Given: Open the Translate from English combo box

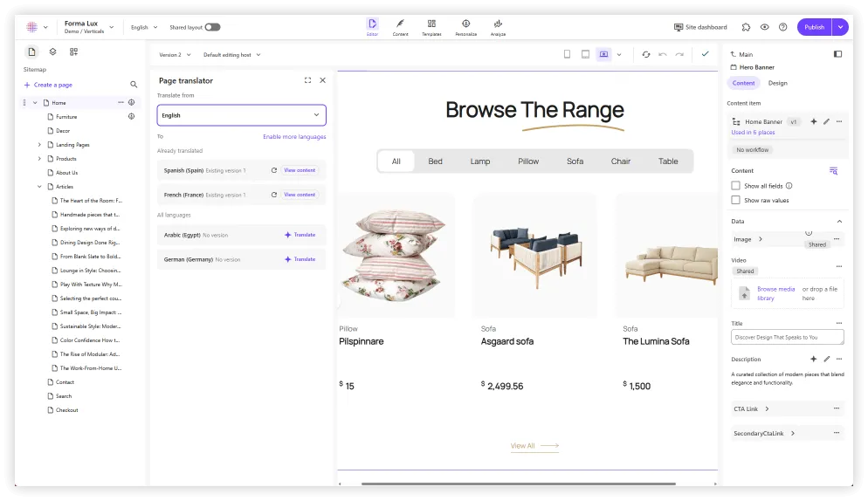Looking at the screenshot, I should click(241, 115).
